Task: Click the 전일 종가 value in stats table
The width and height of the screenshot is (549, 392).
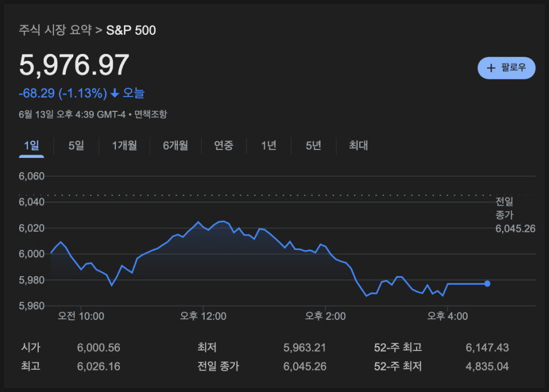Action: [305, 366]
